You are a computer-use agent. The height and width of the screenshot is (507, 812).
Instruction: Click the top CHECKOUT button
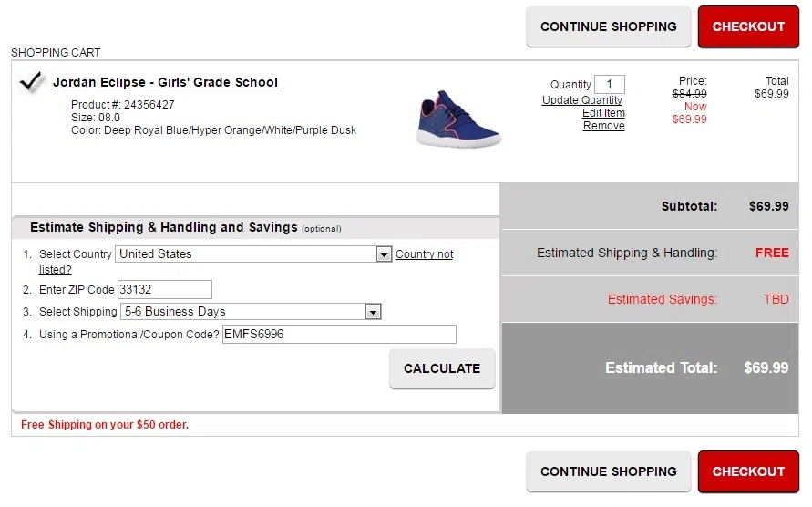748,27
